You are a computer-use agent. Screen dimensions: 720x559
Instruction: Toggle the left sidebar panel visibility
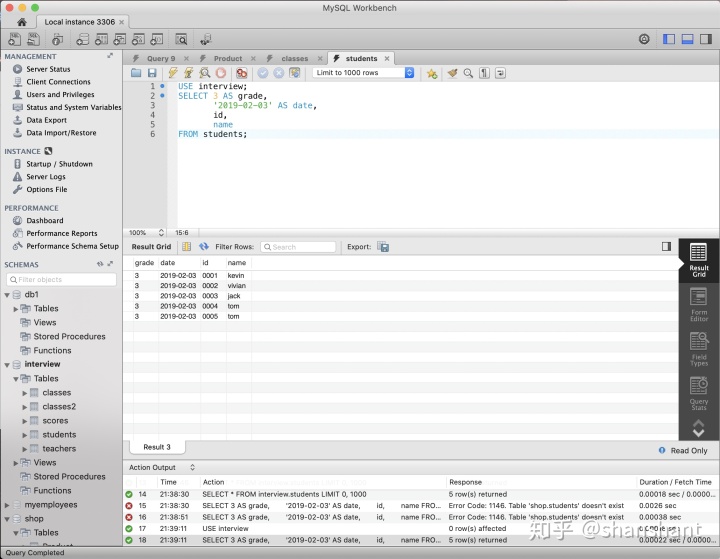669,40
